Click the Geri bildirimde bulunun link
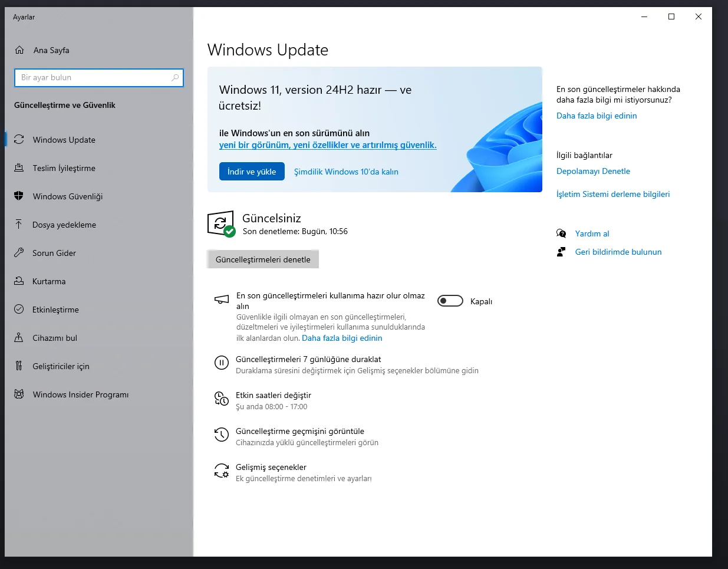Viewport: 728px width, 569px height. point(618,252)
